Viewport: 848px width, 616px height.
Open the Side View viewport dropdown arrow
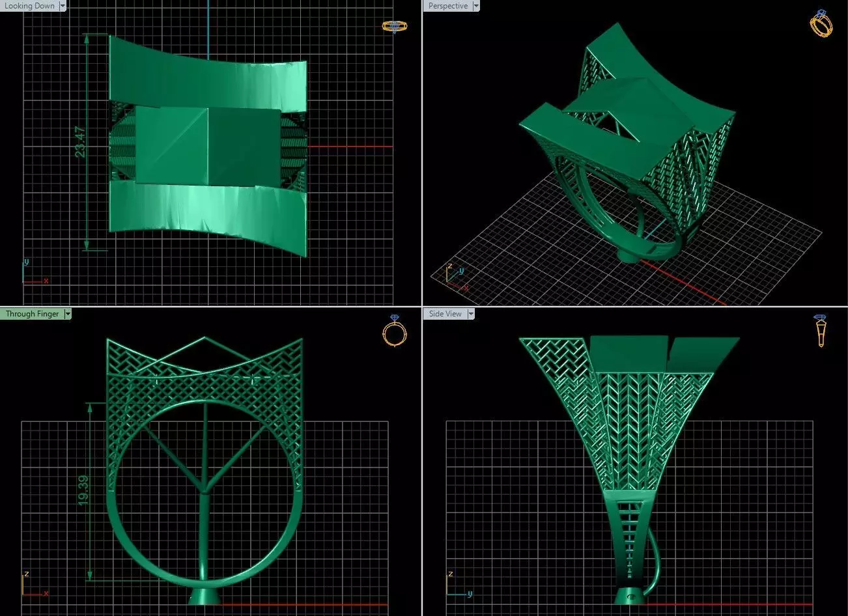[x=471, y=314]
